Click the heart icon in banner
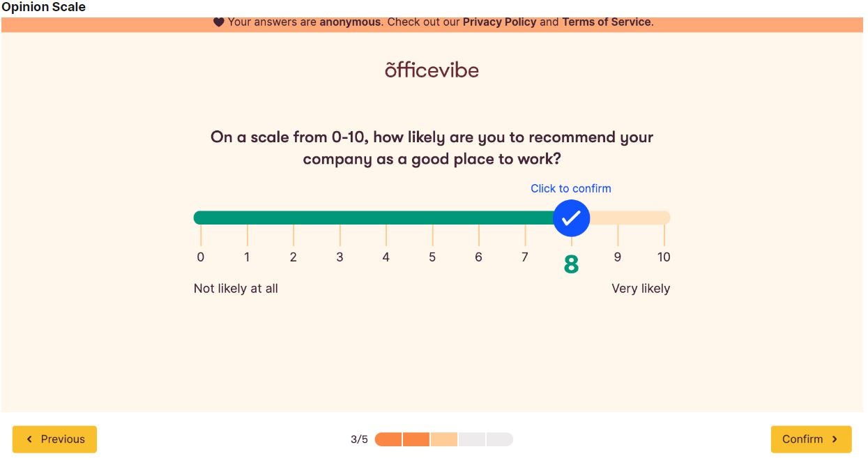This screenshot has width=868, height=463. tap(218, 22)
